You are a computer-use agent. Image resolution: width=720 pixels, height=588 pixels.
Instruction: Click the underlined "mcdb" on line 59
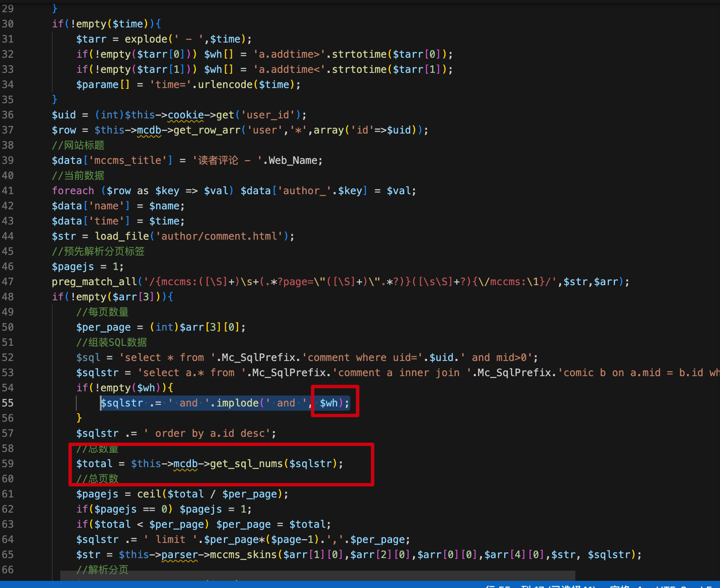point(185,463)
